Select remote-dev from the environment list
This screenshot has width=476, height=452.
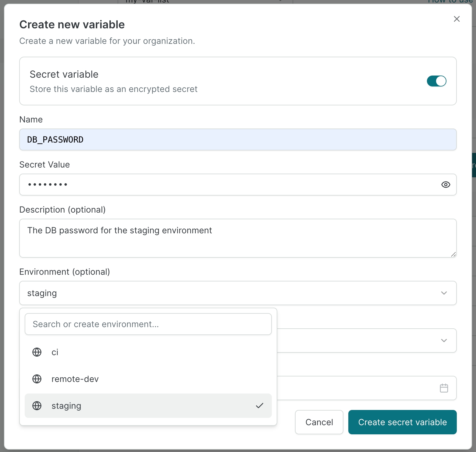tap(75, 379)
